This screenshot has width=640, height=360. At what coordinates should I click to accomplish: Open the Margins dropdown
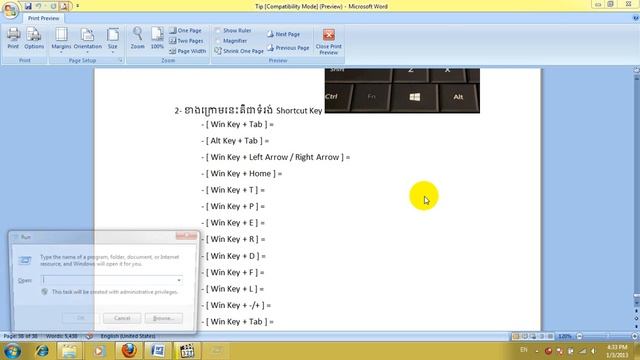61,40
